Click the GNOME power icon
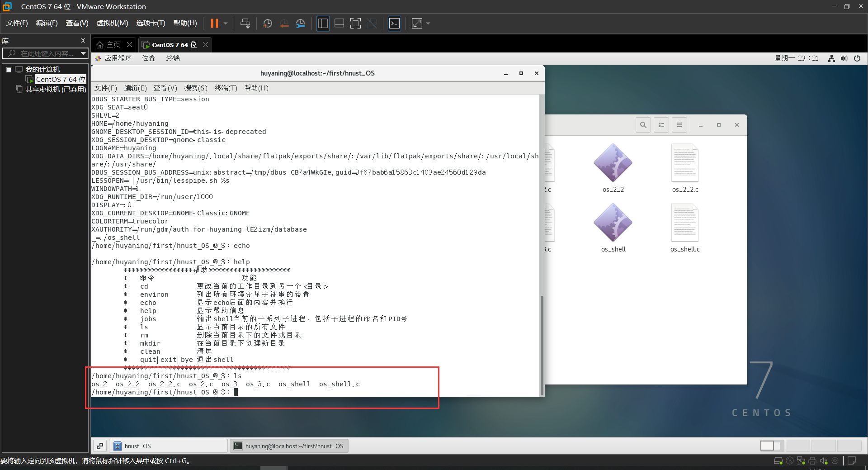868x470 pixels. [x=857, y=58]
